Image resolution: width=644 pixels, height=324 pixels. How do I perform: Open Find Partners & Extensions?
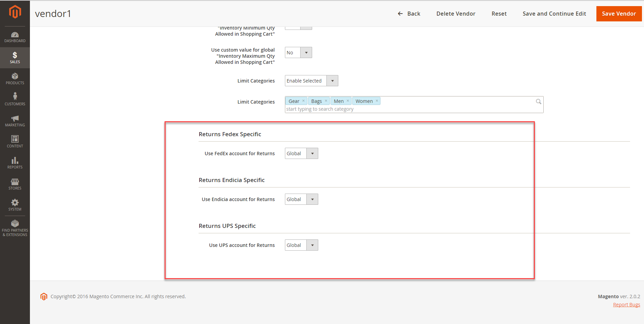pos(15,228)
